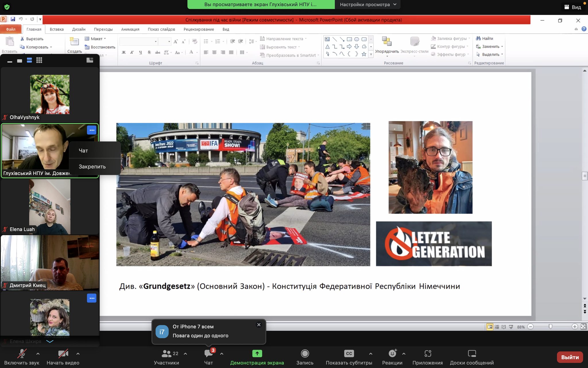
Task: Click the Макет layout dropdown
Action: tap(95, 39)
